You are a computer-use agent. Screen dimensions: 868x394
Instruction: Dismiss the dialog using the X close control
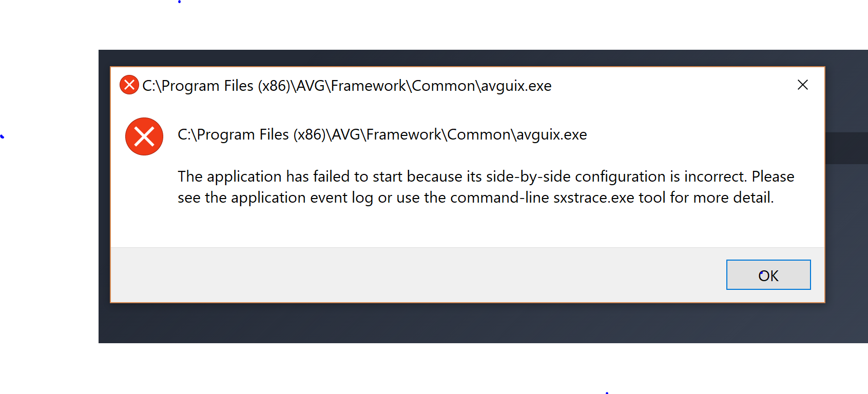pos(803,85)
